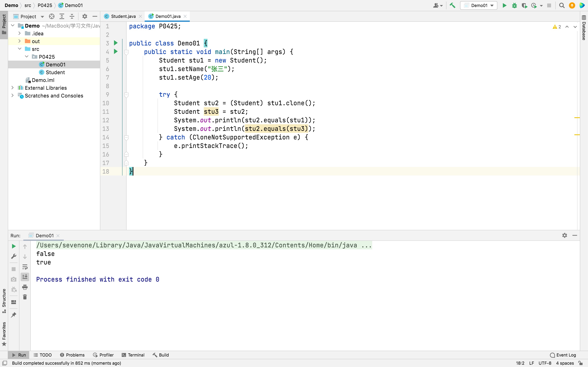Start debugging with the bug icon
Image resolution: width=588 pixels, height=367 pixels.
pos(514,5)
